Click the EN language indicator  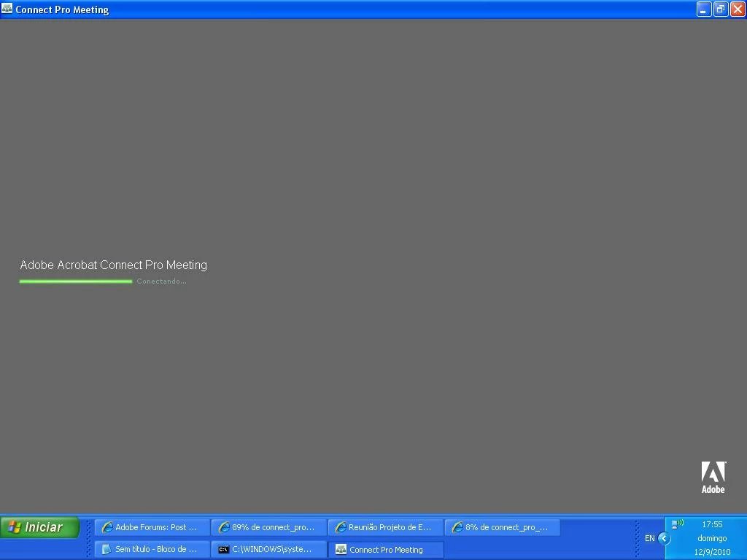point(649,538)
